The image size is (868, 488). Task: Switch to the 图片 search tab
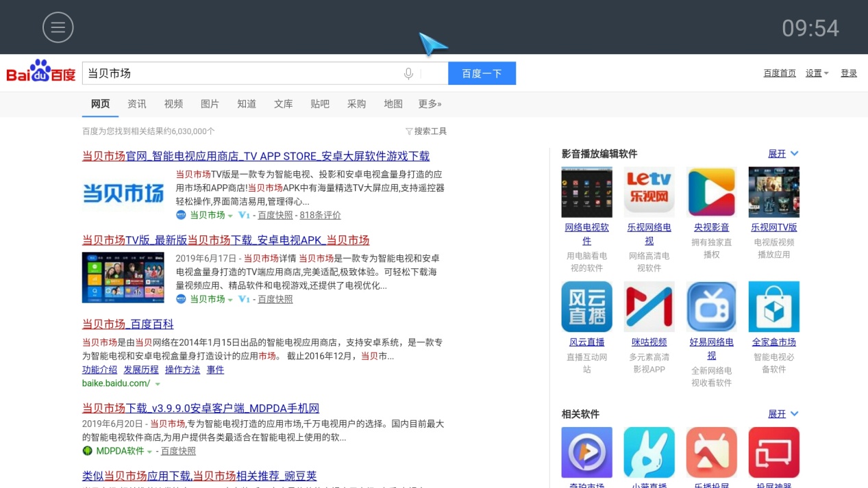[x=210, y=104]
